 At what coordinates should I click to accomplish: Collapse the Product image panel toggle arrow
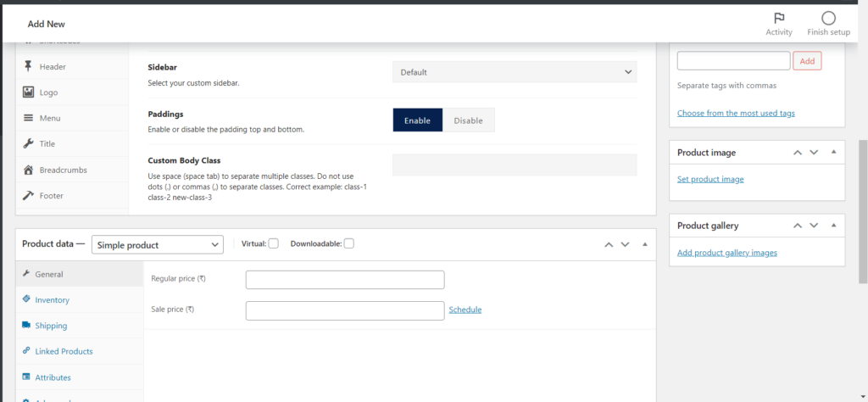pos(833,153)
